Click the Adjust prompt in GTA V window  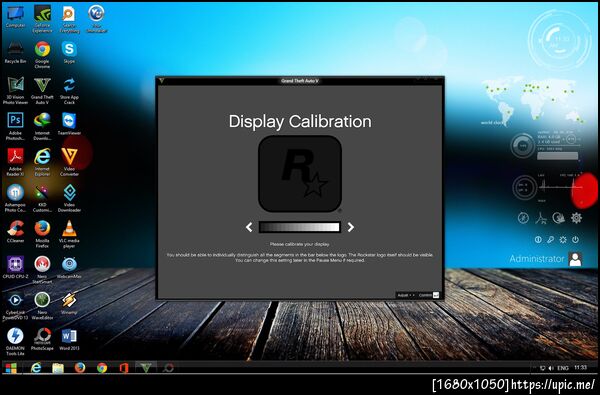pyautogui.click(x=406, y=295)
